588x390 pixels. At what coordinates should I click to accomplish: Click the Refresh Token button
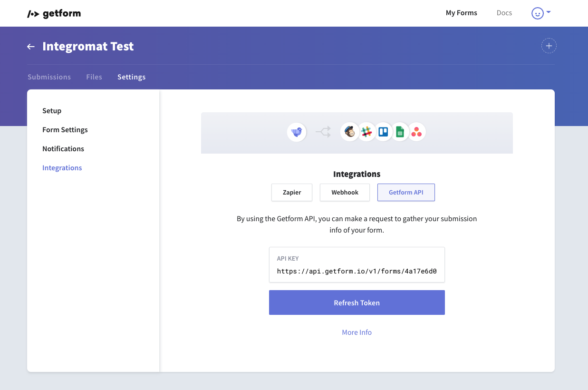(357, 302)
